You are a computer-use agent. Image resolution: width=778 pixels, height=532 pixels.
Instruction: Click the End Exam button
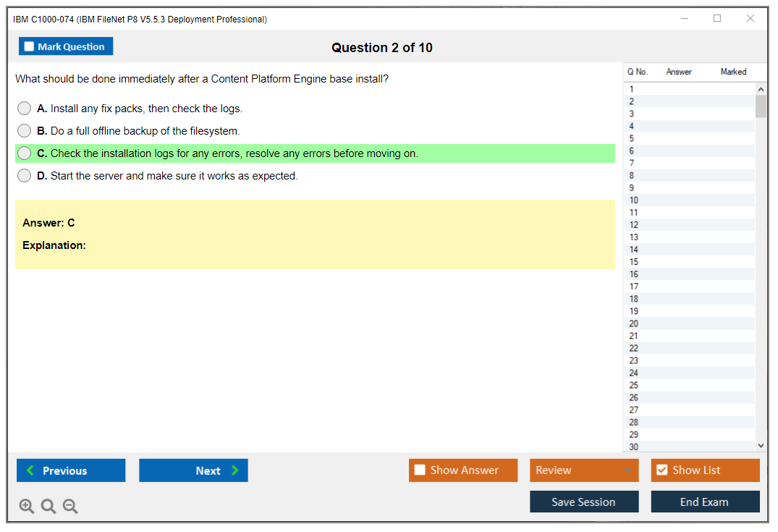[705, 502]
